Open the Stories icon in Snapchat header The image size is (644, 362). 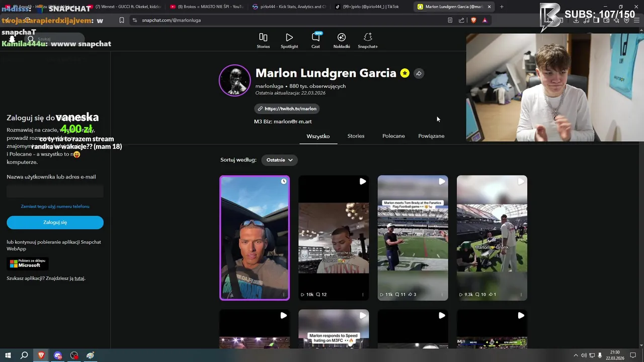(x=263, y=40)
